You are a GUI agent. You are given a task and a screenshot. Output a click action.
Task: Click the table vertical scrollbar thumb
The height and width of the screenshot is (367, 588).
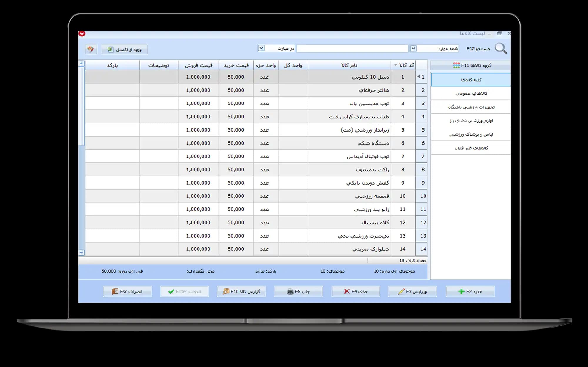tap(81, 106)
